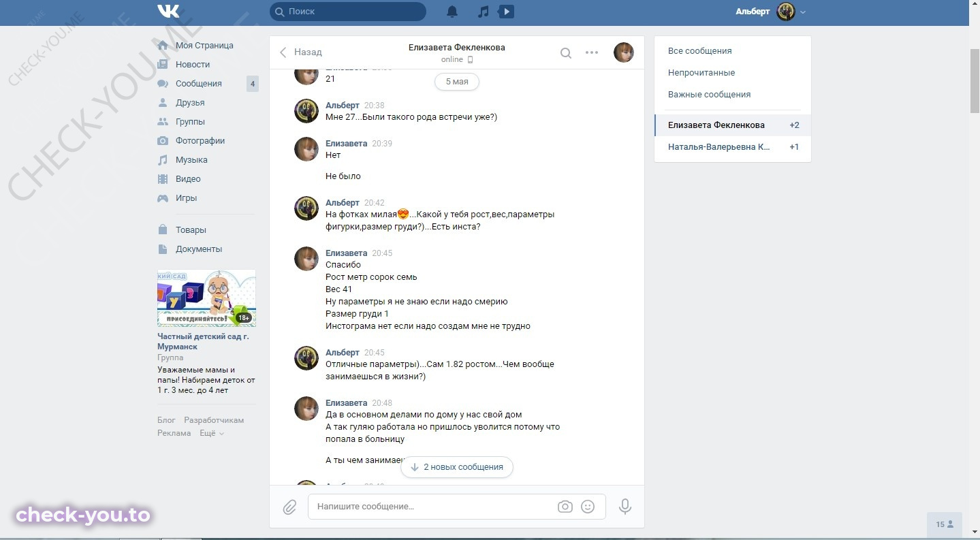The image size is (980, 540).
Task: Open Товары in sidebar
Action: tap(191, 230)
